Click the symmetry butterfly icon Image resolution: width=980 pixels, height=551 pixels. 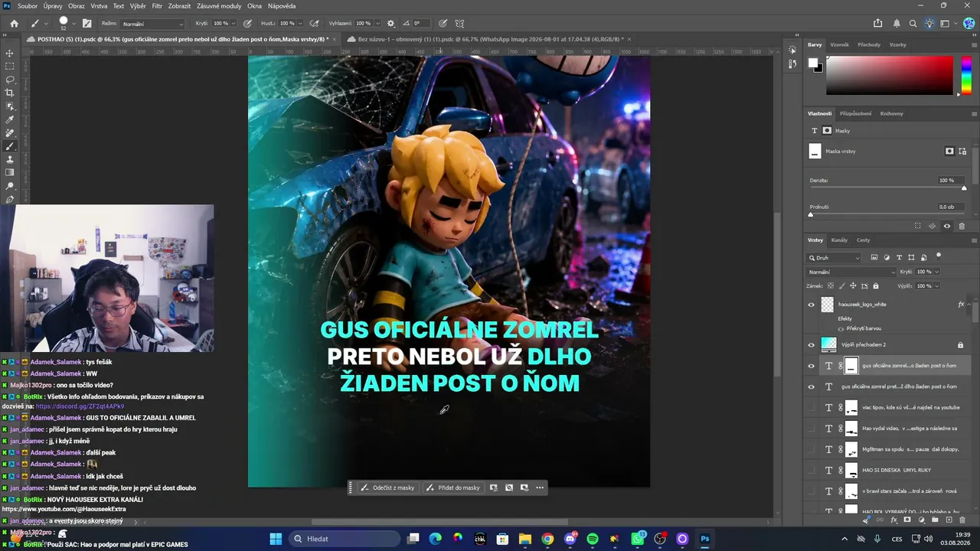coord(459,24)
